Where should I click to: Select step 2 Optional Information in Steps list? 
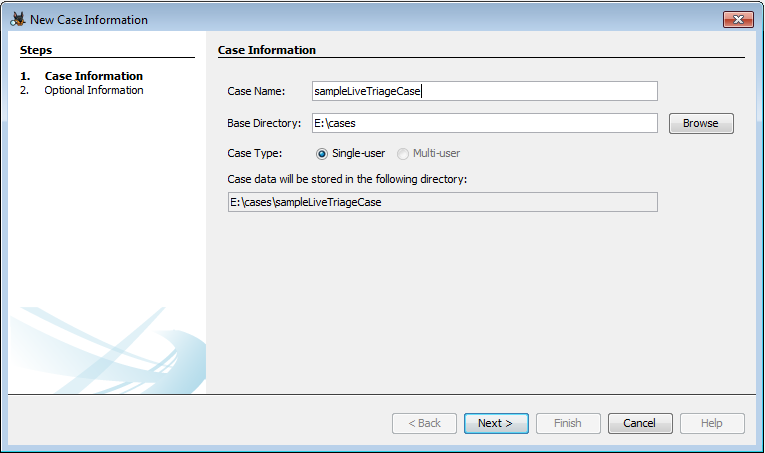pos(93,90)
